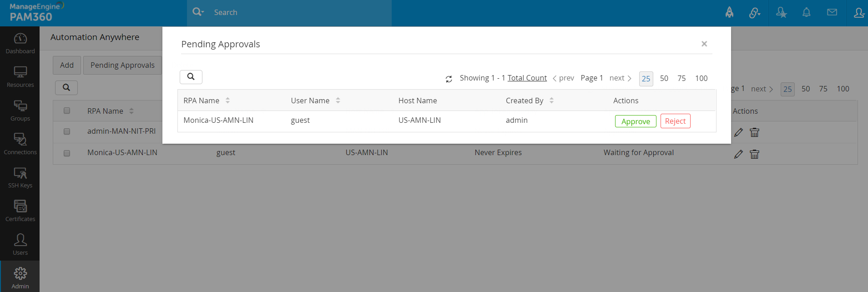Screen dimensions: 868x292
Task: Click 'admin' Created By cell in dialog
Action: coord(517,120)
